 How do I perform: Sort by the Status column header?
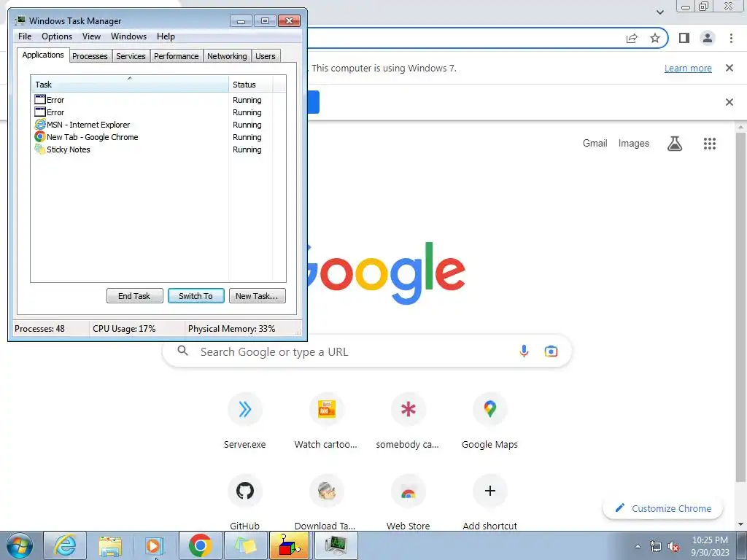(x=250, y=85)
